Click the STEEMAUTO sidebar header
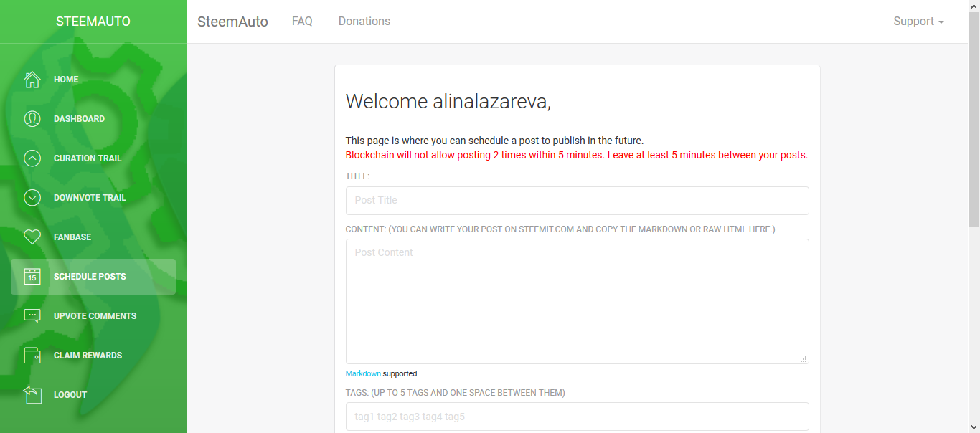 pos(93,22)
